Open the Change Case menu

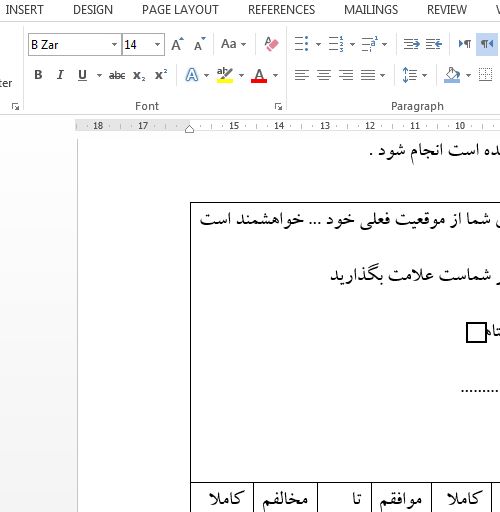[x=233, y=44]
